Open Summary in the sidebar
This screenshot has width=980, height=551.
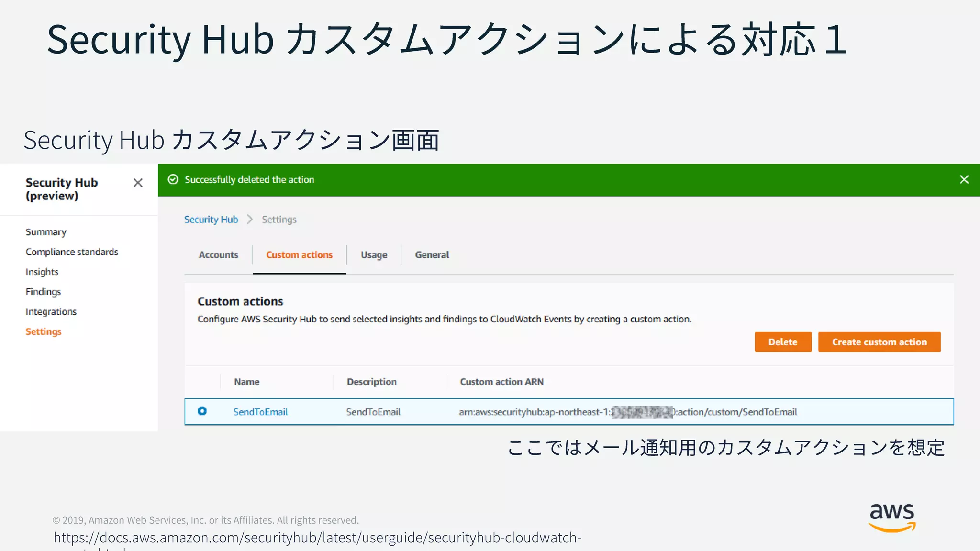coord(46,232)
